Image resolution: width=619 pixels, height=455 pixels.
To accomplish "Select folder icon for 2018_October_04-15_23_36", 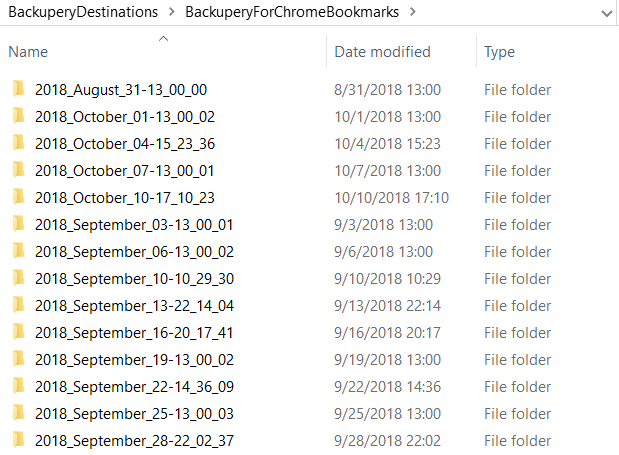I will (x=19, y=143).
